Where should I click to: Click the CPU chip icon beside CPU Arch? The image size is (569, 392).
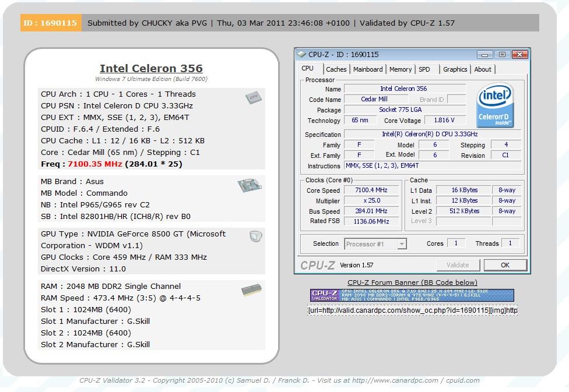coord(253,97)
